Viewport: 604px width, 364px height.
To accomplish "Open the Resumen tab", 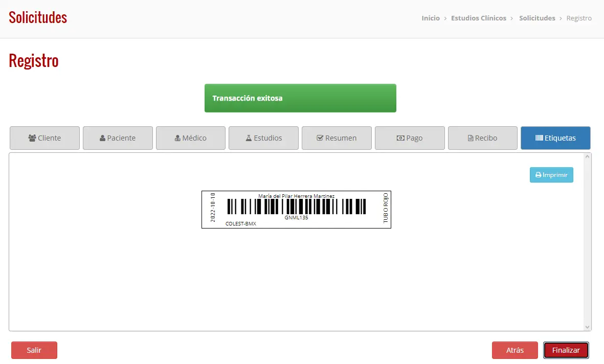I will 337,138.
